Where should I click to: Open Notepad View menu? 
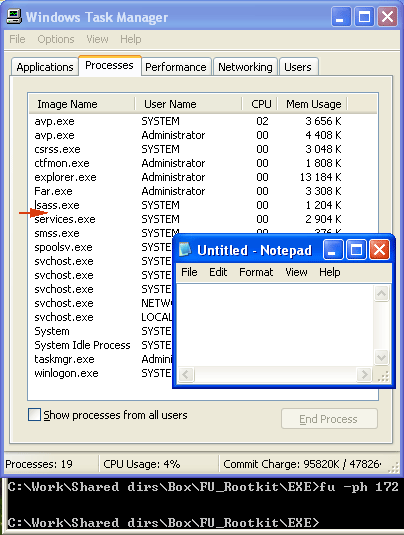point(296,272)
